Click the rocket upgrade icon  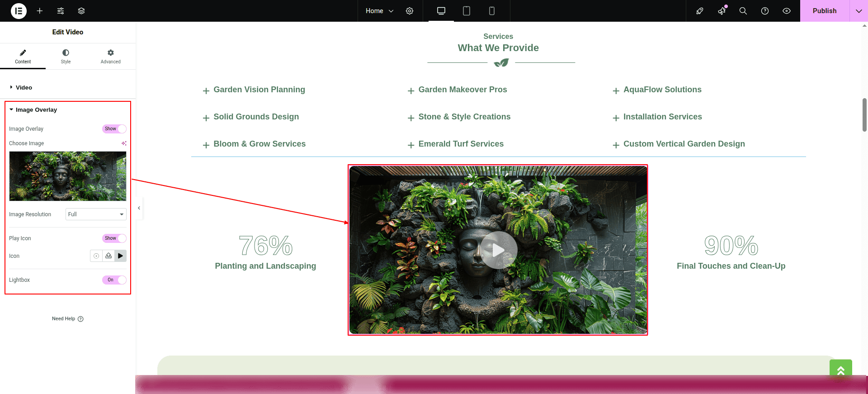[x=700, y=11]
